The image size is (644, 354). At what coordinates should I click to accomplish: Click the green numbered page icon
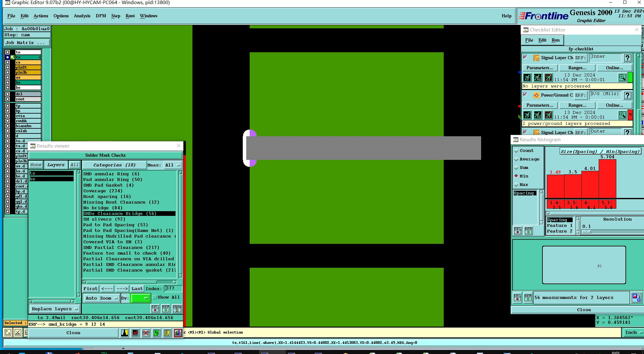click(x=156, y=333)
